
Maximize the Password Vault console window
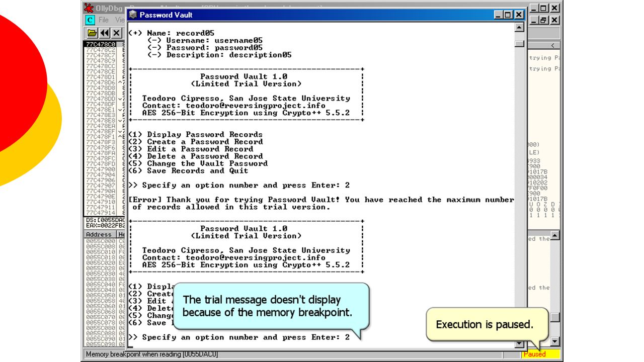tap(508, 15)
